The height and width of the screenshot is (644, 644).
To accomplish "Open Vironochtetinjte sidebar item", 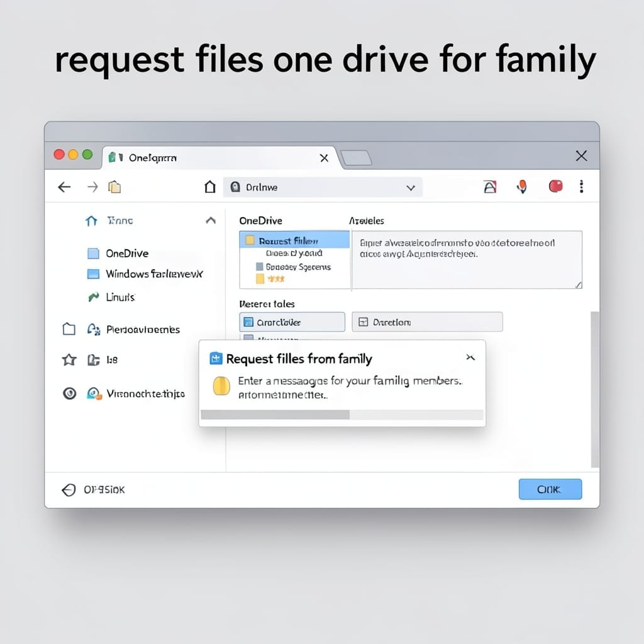I will pyautogui.click(x=145, y=394).
